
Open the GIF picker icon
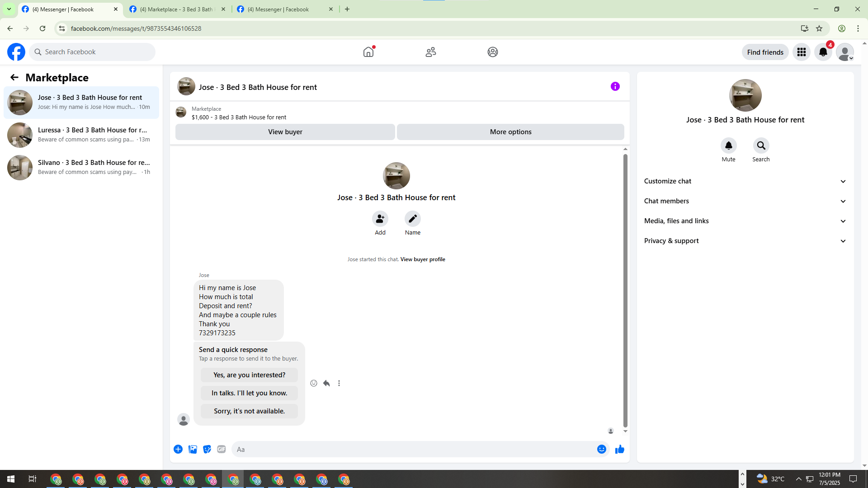pyautogui.click(x=221, y=449)
